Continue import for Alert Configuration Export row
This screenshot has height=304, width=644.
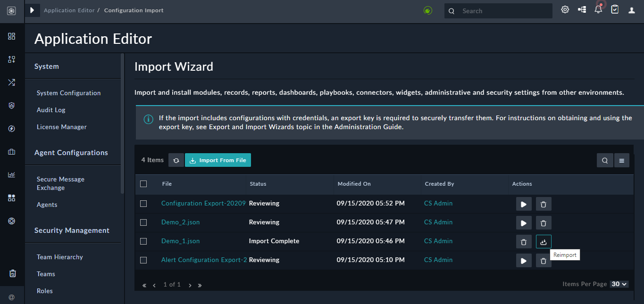tap(524, 261)
